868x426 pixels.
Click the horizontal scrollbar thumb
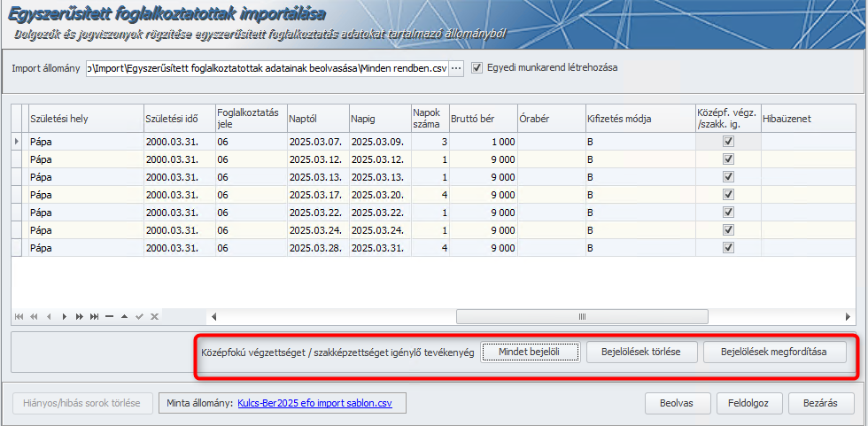click(x=582, y=316)
